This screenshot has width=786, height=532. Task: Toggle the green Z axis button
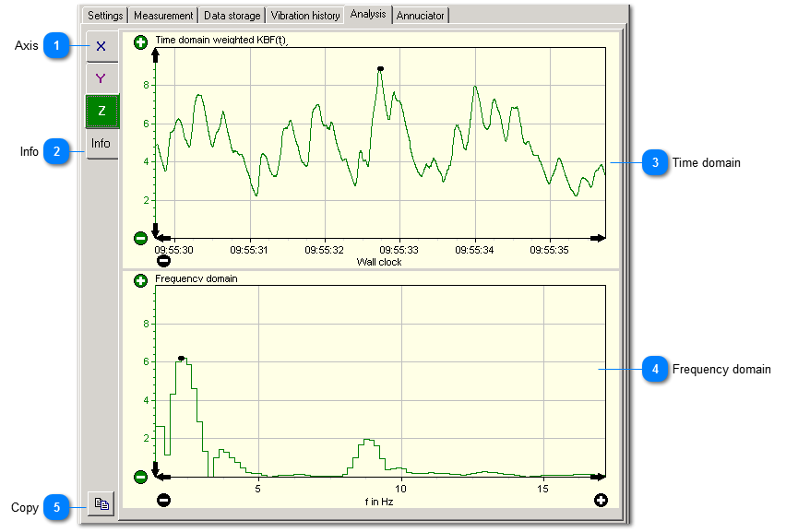pyautogui.click(x=101, y=111)
